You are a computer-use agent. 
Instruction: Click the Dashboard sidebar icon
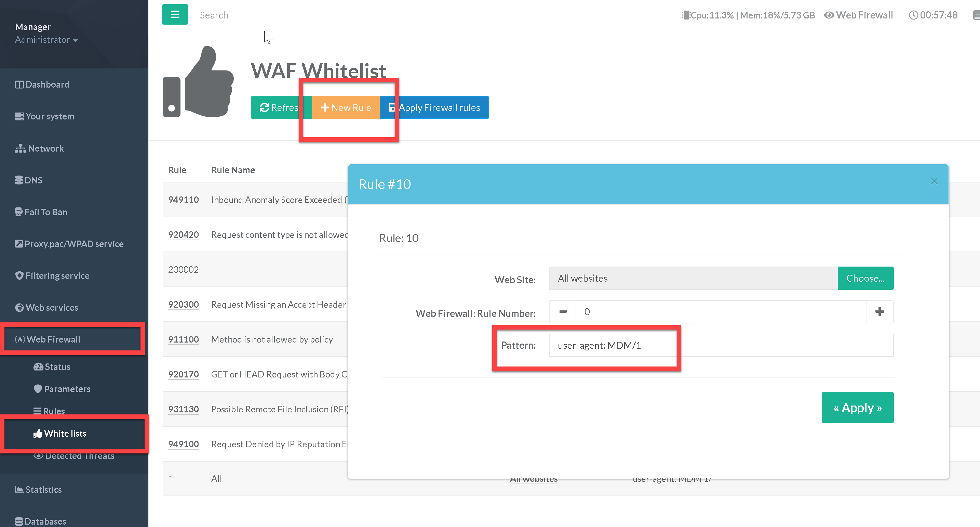[19, 85]
